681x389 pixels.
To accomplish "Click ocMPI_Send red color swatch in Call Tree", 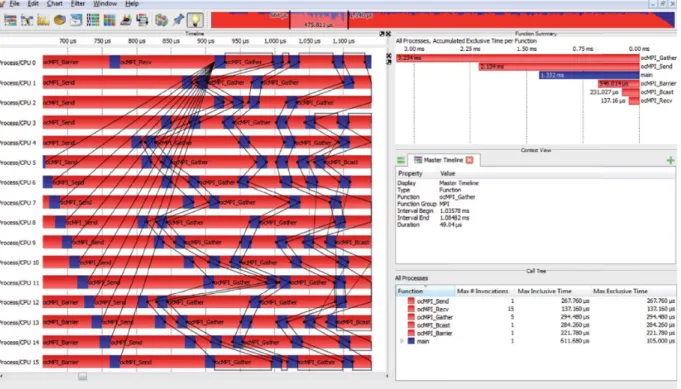I will pos(411,301).
